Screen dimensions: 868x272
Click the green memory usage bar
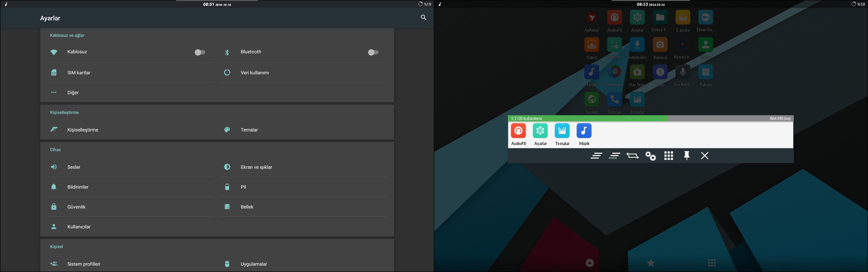tap(588, 119)
